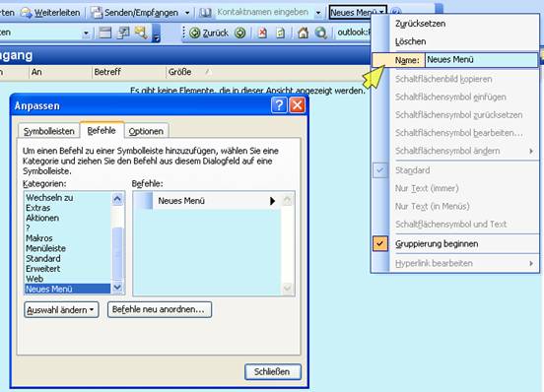The image size is (544, 392).
Task: Select Neues Menü in Kategorien list
Action: pos(68,289)
